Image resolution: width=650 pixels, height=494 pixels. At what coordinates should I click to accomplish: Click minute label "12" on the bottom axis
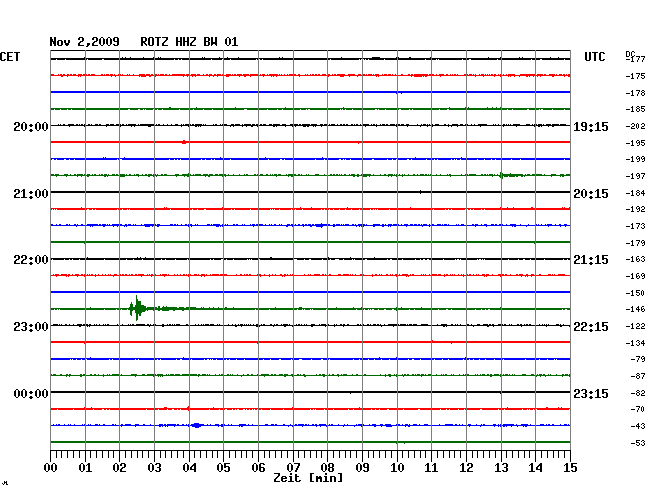coord(466,467)
